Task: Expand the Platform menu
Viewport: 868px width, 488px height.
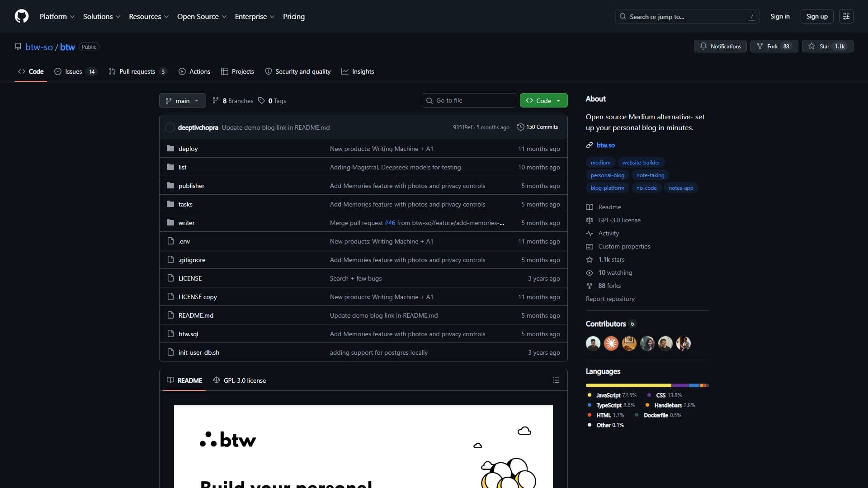Action: tap(57, 16)
